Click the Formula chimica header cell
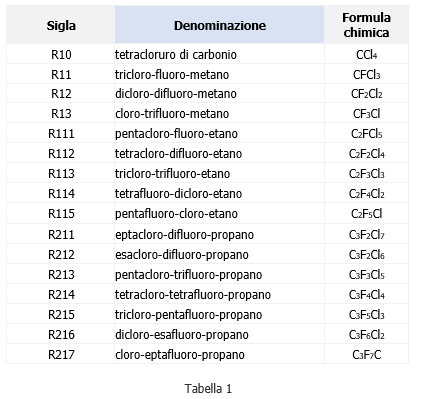 coord(366,25)
